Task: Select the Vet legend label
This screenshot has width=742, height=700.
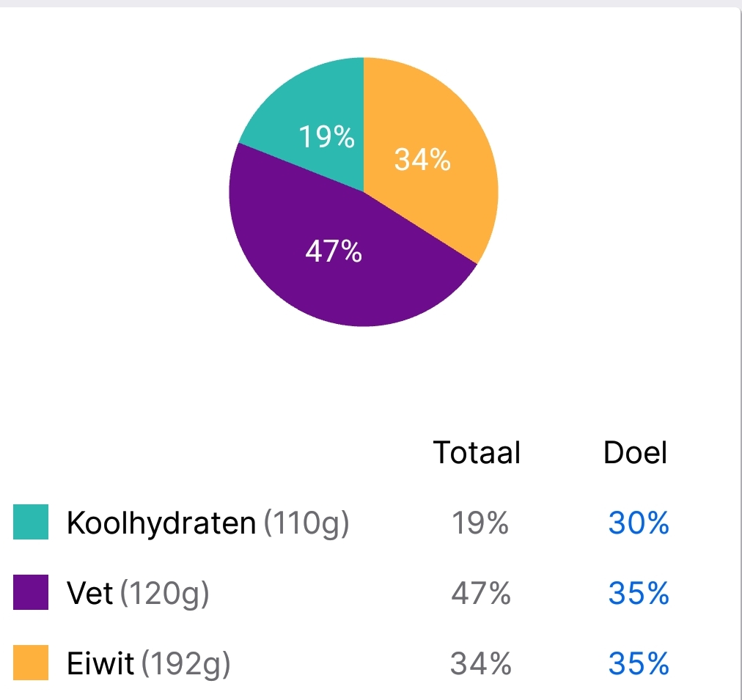Action: coord(90,593)
